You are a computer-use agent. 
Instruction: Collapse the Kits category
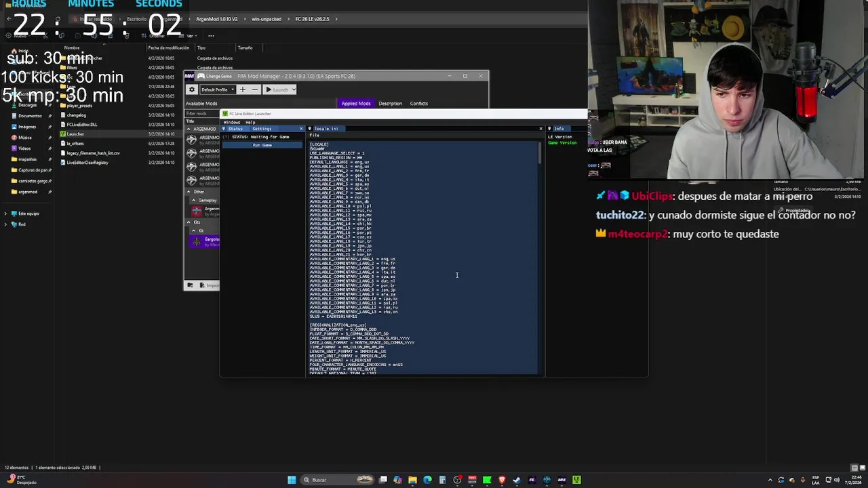tap(189, 222)
